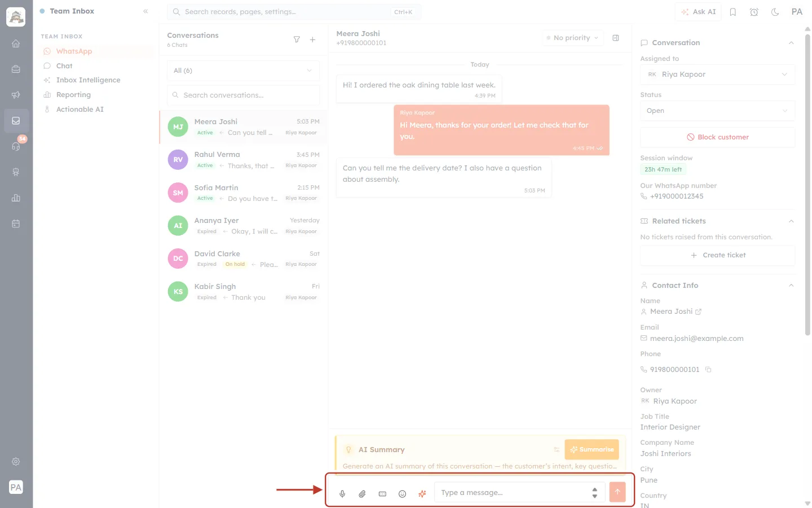812x508 pixels.
Task: Collapse the Contact Info section
Action: click(791, 286)
